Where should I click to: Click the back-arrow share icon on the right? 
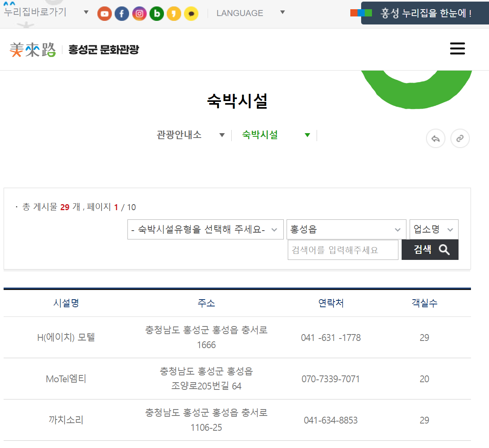[436, 138]
